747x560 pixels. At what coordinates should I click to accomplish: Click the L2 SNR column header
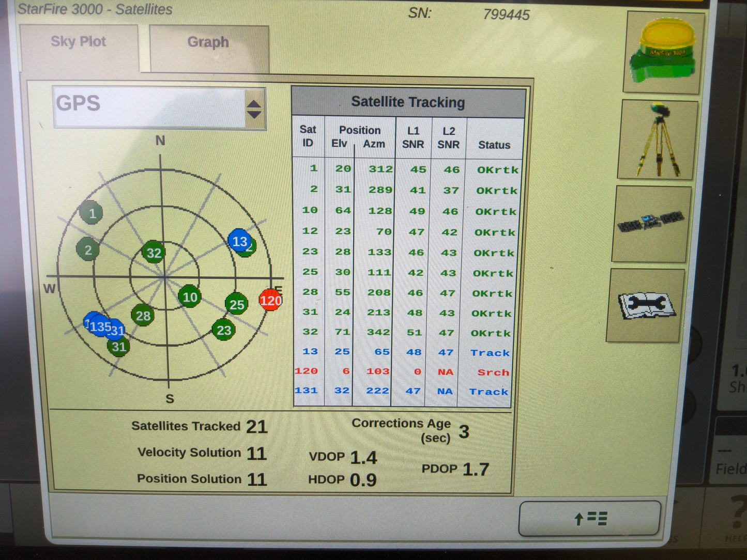pyautogui.click(x=448, y=138)
